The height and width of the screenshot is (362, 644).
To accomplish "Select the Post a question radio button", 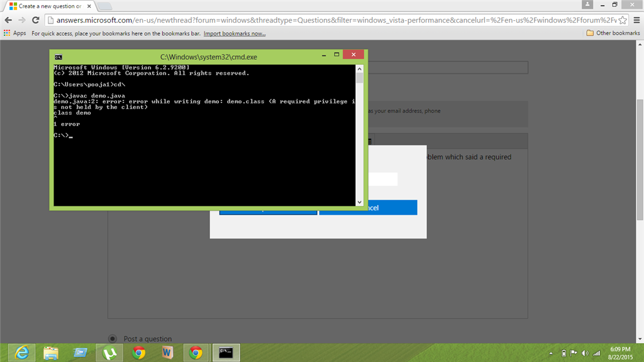I will tap(112, 339).
